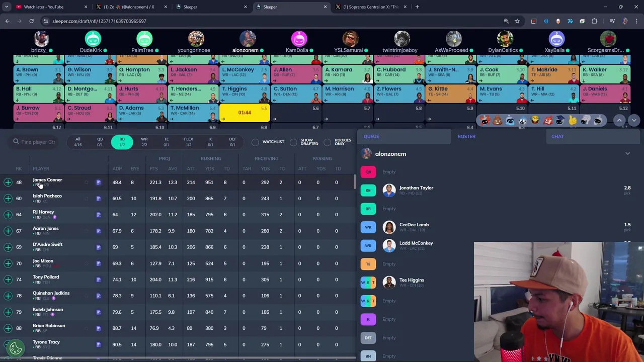644x362 pixels.
Task: Send the graduation cap emoji reaction
Action: point(560,120)
